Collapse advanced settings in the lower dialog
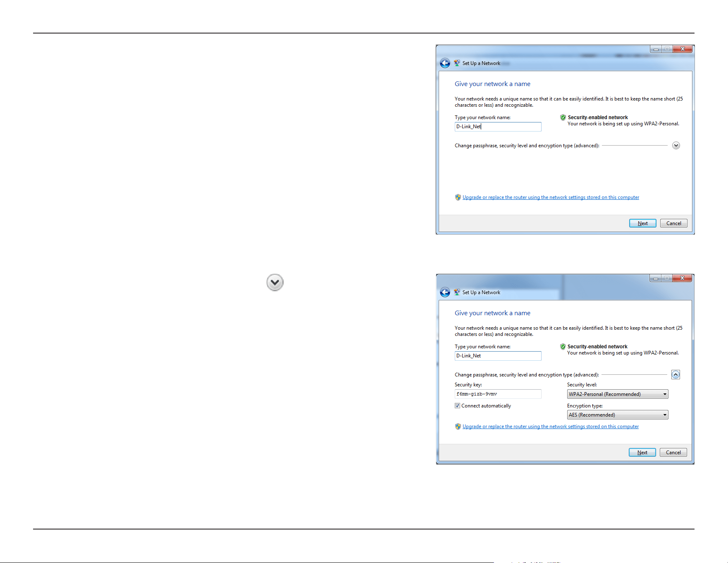This screenshot has width=728, height=563. 675,374
